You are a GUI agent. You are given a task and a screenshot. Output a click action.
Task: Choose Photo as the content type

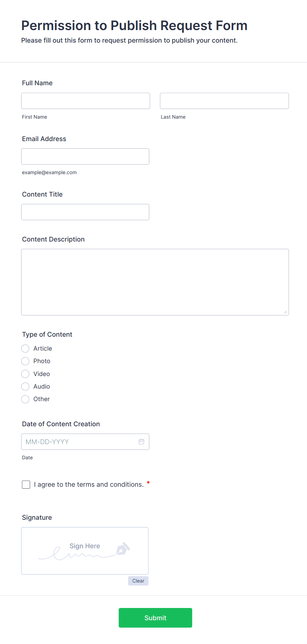coord(25,361)
